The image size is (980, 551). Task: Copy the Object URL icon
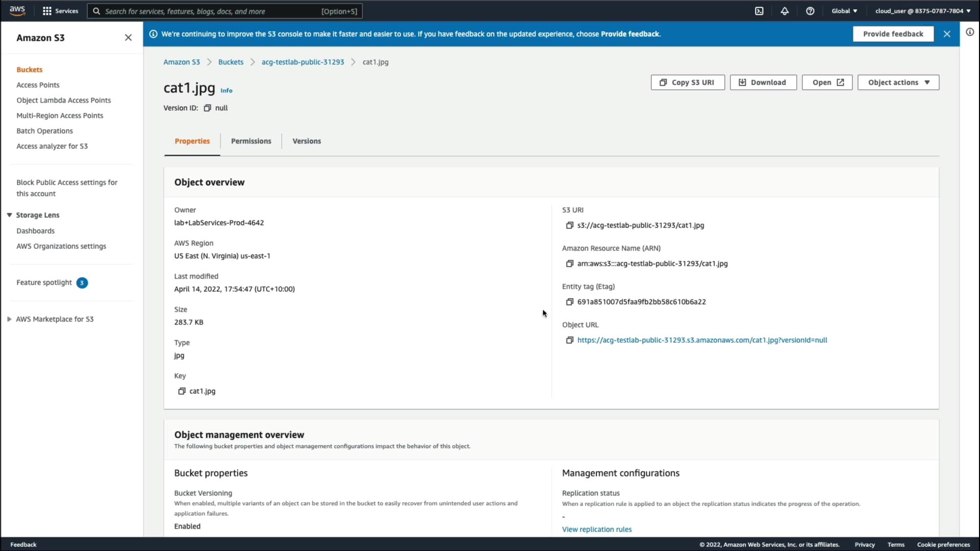pos(570,340)
